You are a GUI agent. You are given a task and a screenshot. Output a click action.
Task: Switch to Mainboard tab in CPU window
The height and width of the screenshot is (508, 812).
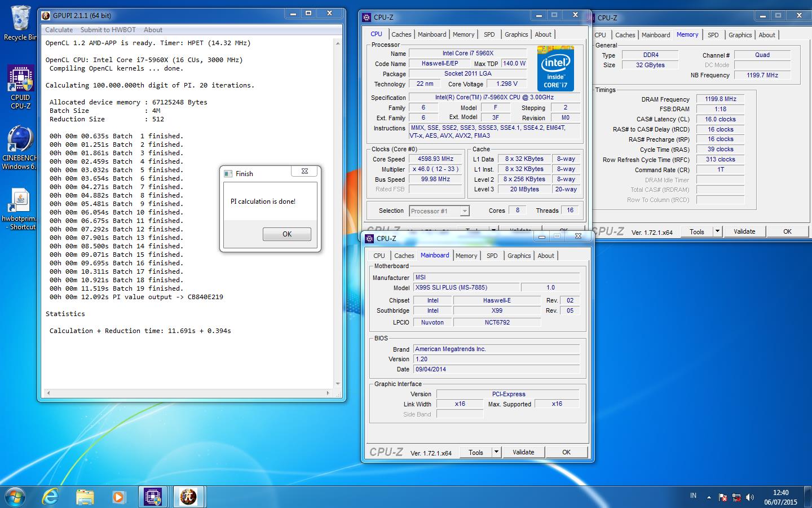pos(432,34)
